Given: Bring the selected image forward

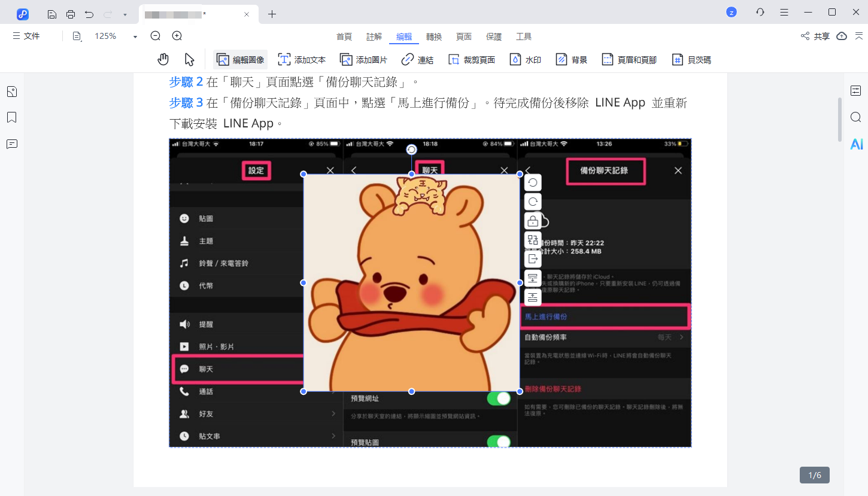Looking at the screenshot, I should tap(533, 297).
